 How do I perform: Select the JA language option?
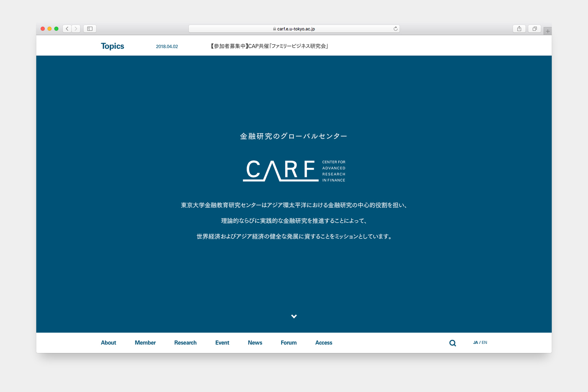(475, 342)
